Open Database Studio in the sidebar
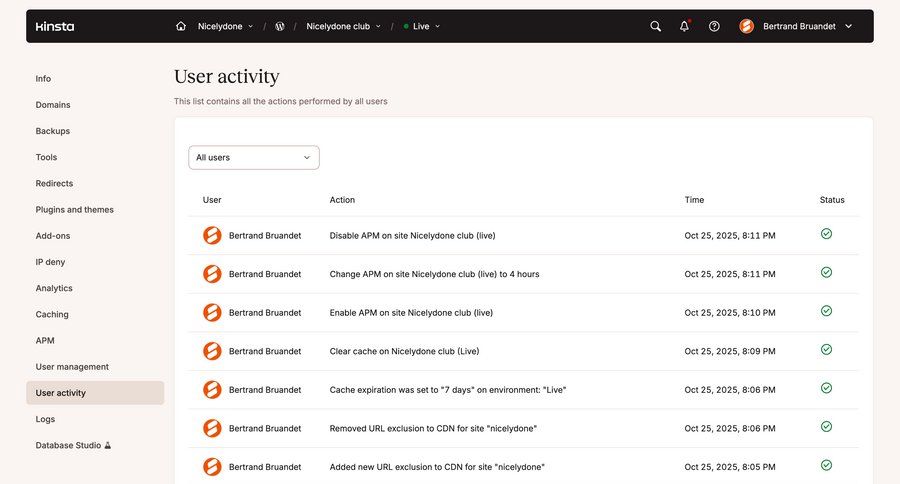The image size is (900, 484). click(x=68, y=446)
